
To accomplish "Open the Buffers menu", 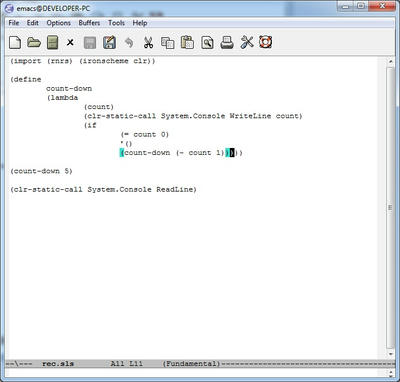I will [89, 23].
